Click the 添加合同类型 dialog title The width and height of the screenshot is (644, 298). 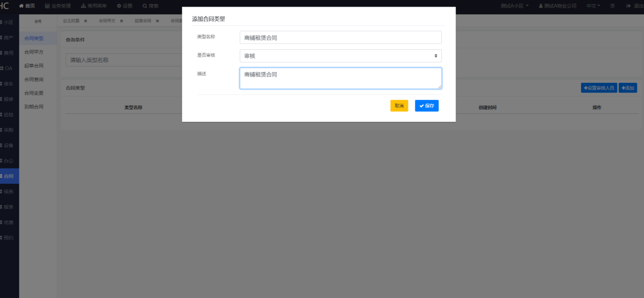(x=208, y=19)
